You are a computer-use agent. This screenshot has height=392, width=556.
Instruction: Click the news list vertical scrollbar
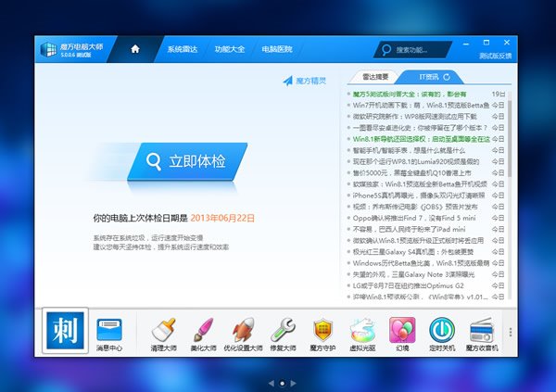[x=510, y=139]
